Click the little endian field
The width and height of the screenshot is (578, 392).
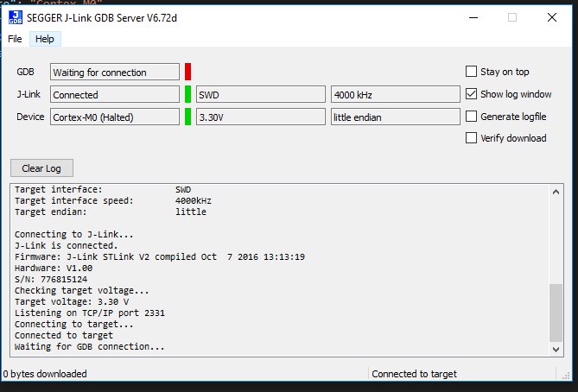click(396, 117)
